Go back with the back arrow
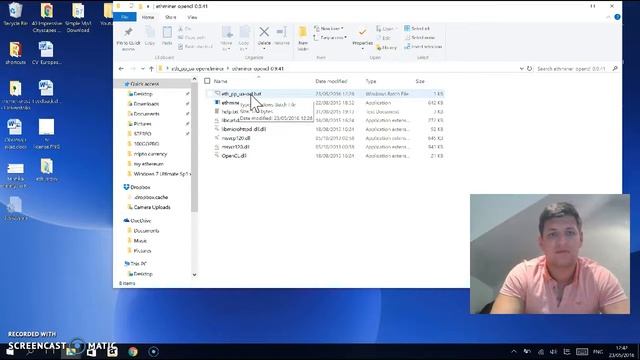Screen dimensions: 640x360 coord(121,69)
